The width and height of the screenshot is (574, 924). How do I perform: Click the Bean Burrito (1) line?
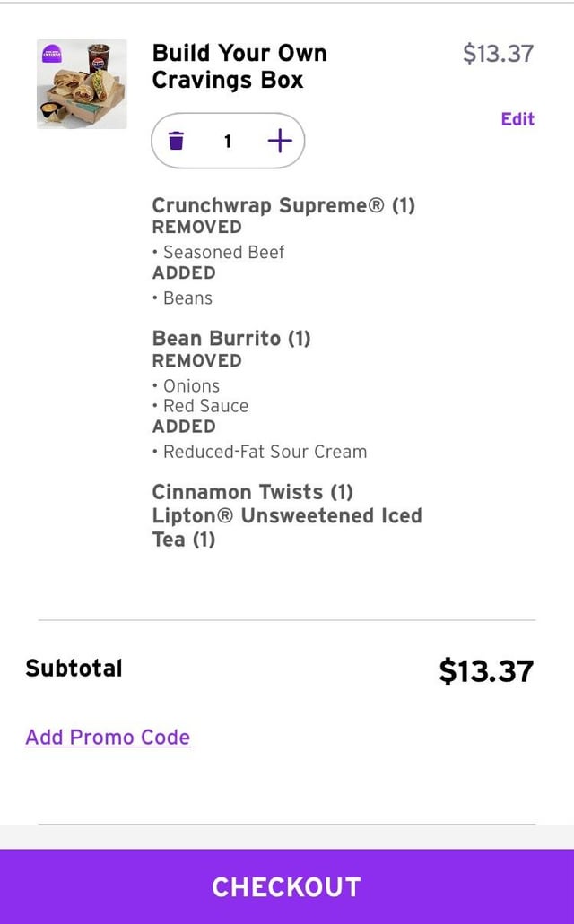(231, 339)
